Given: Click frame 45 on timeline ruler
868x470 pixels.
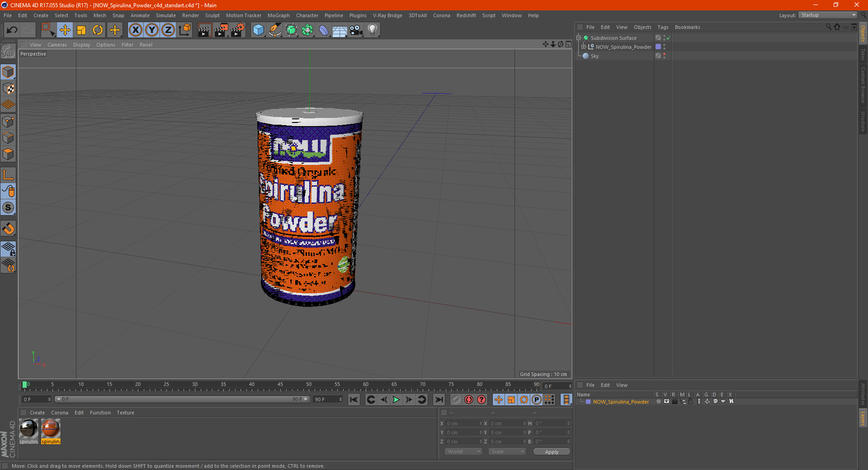Looking at the screenshot, I should point(280,385).
